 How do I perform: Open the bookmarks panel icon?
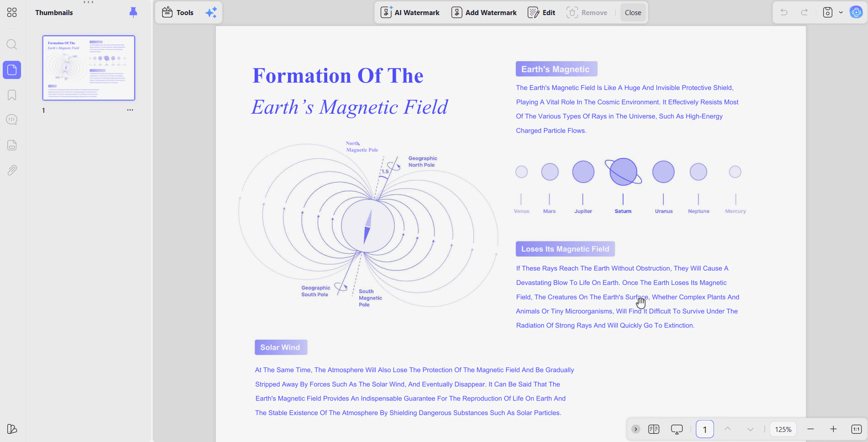tap(12, 95)
